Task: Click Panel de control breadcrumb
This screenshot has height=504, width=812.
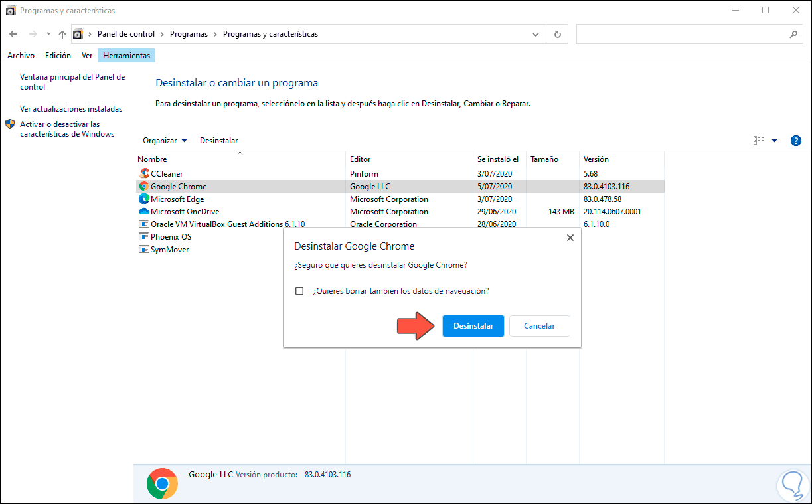Action: click(x=126, y=34)
